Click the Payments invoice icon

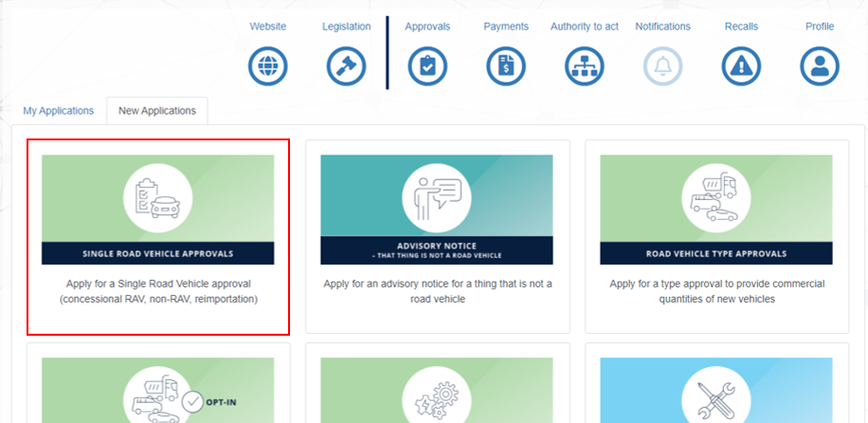tap(506, 66)
